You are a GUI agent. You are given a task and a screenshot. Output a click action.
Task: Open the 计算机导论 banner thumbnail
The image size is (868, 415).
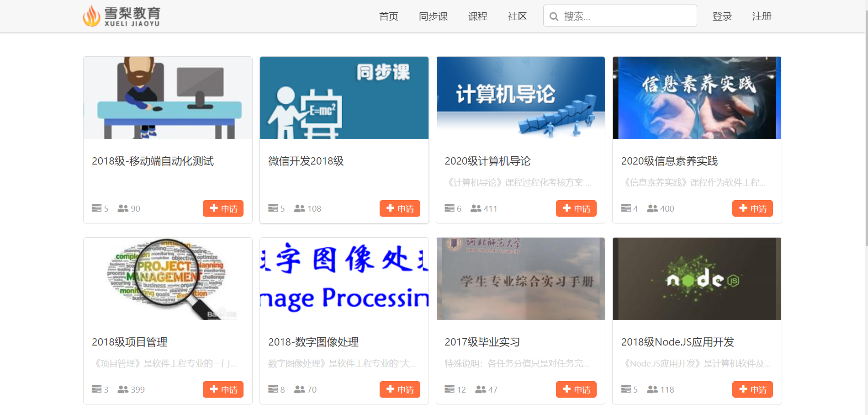coord(521,98)
